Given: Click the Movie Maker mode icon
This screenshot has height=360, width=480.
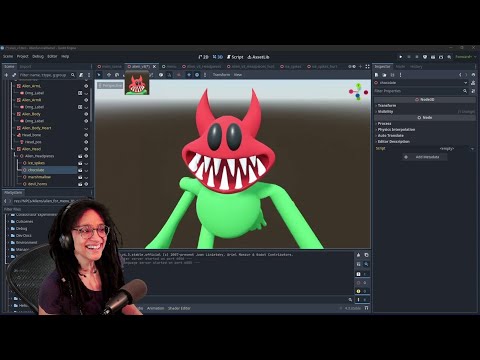Looking at the screenshot, I should tap(449, 57).
